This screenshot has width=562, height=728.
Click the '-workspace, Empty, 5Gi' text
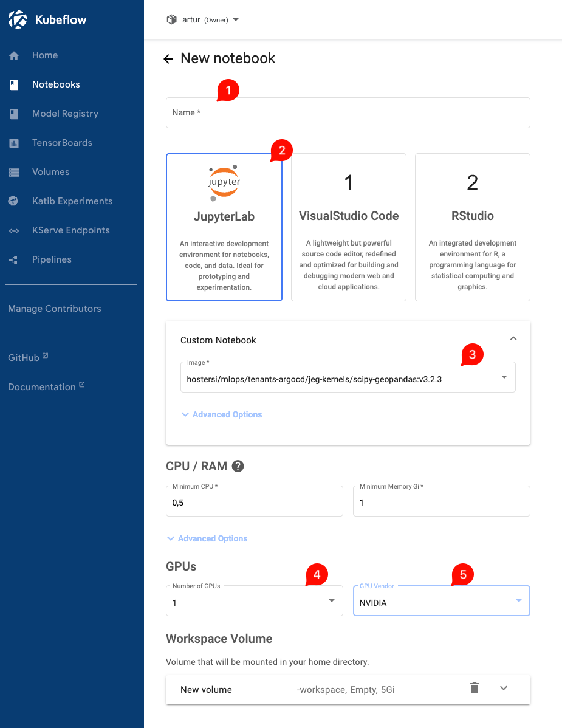pos(346,690)
